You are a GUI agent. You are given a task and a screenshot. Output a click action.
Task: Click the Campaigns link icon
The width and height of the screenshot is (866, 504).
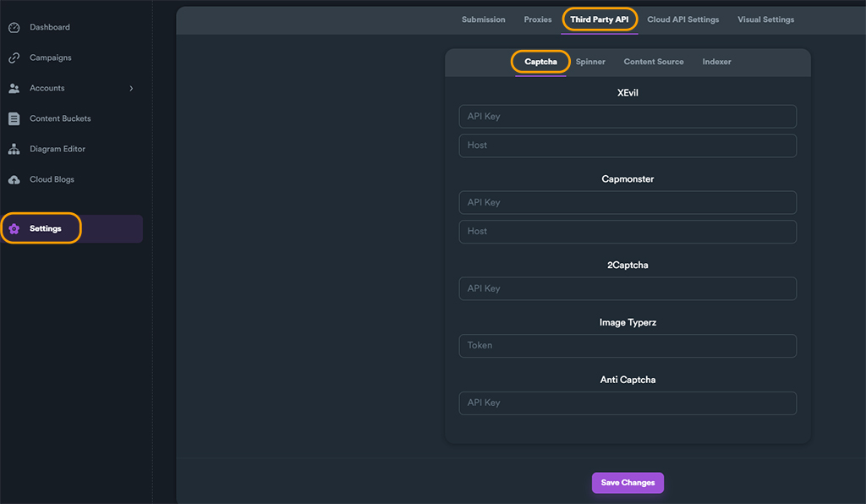click(x=14, y=58)
